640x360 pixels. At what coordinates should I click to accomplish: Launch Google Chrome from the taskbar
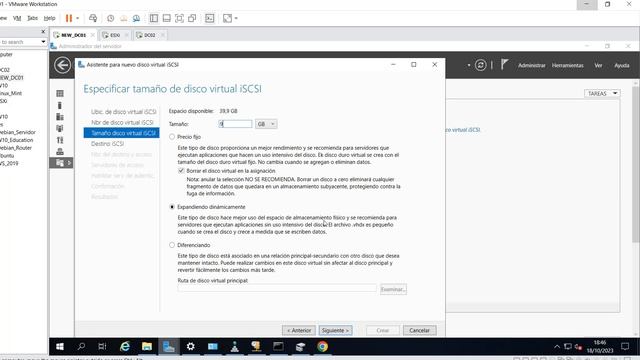pyautogui.click(x=322, y=347)
